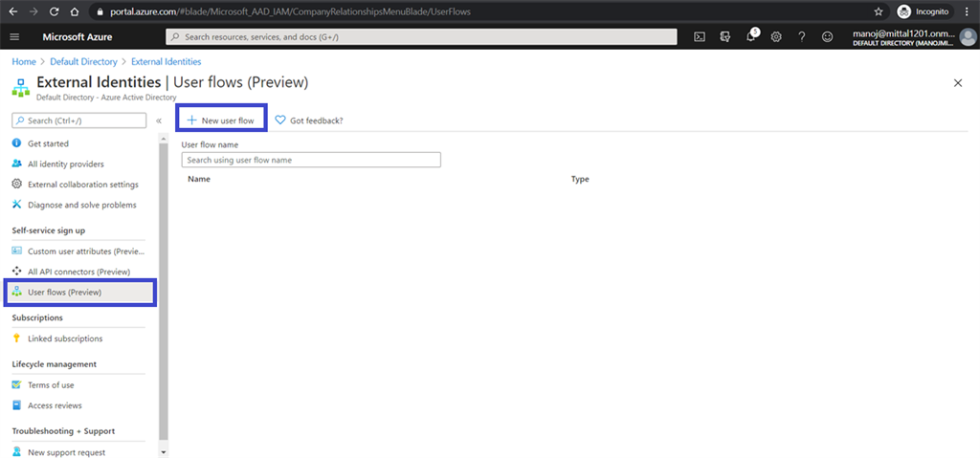Click the Self-service sign up section heading
Screen dimensions: 980x458
tap(49, 230)
